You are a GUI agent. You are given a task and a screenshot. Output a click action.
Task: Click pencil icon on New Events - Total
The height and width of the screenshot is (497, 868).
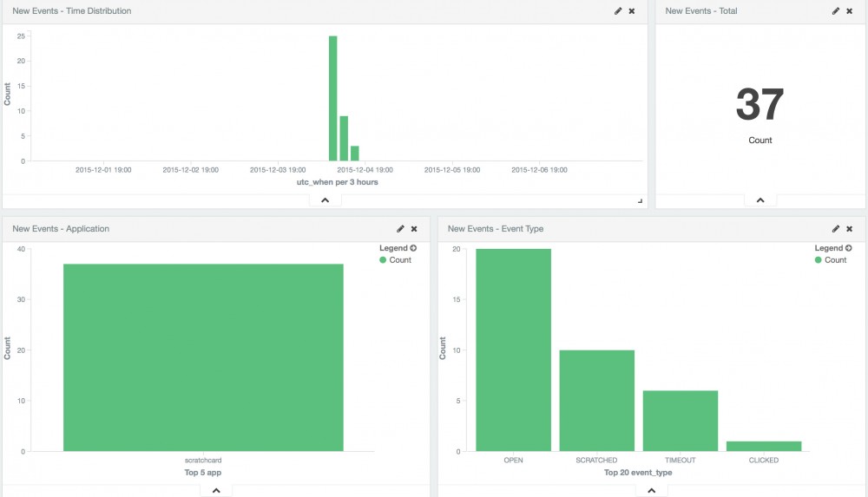pyautogui.click(x=836, y=11)
